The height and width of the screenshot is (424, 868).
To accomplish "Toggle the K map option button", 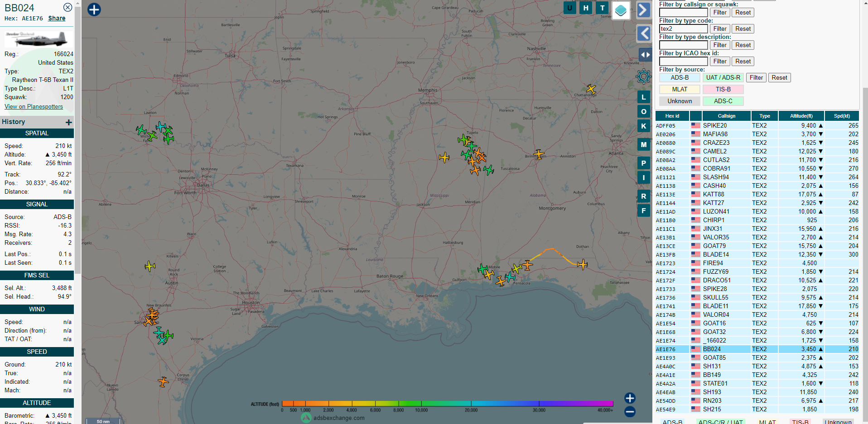I will click(x=644, y=126).
